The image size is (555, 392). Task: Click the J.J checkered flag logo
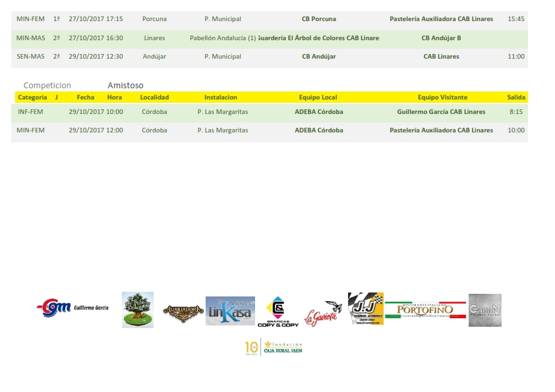click(x=365, y=309)
